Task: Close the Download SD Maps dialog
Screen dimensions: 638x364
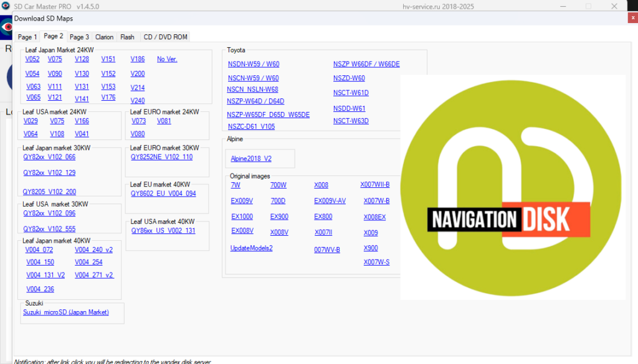Action: click(633, 18)
